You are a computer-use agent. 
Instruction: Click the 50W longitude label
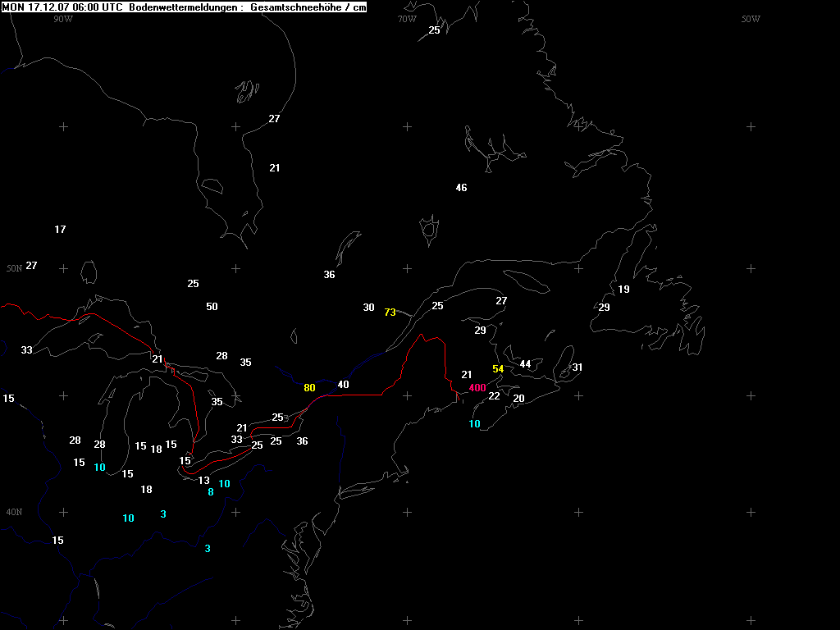(751, 19)
